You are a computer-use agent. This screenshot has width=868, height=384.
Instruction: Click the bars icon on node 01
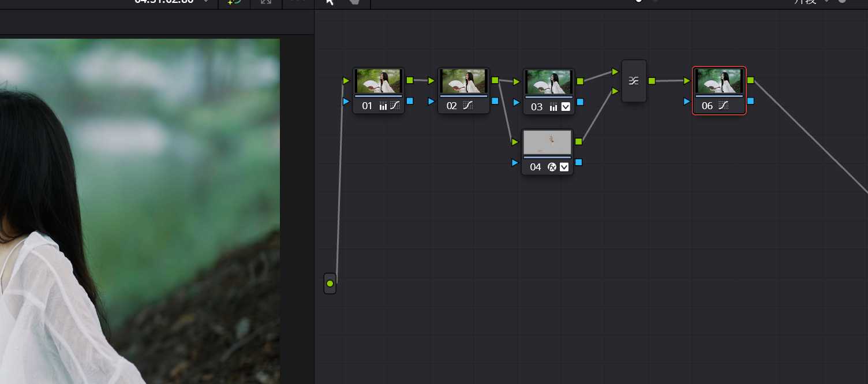click(383, 106)
